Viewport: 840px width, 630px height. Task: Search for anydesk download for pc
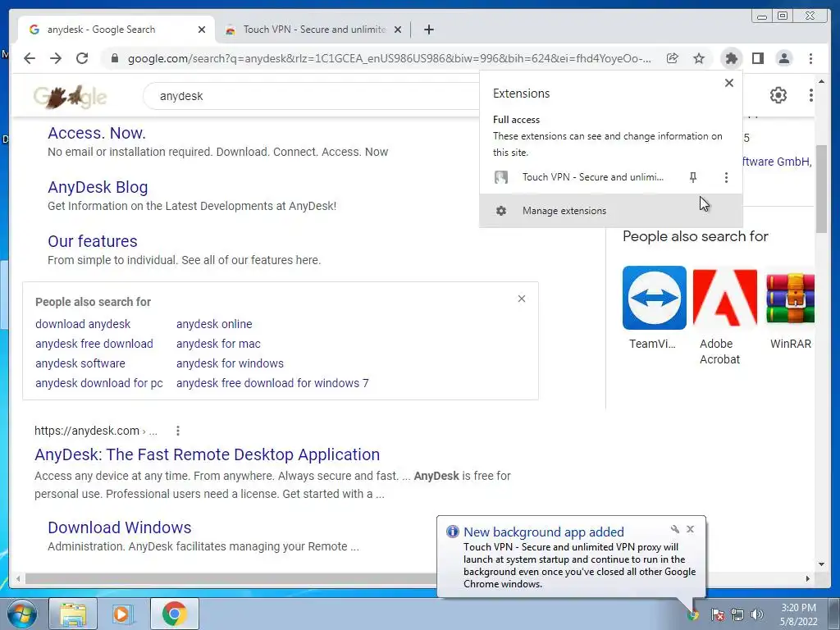[99, 383]
